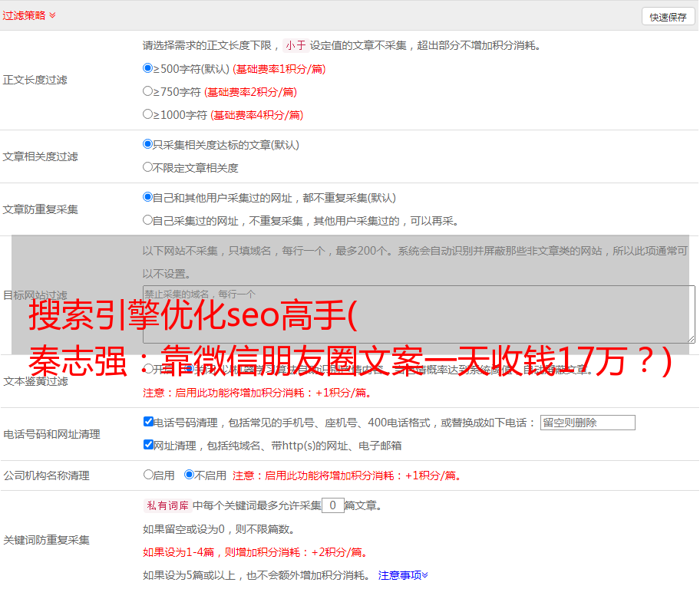The image size is (700, 589).
Task: Click the 公司机构名称清理 row label
Action: tap(46, 475)
